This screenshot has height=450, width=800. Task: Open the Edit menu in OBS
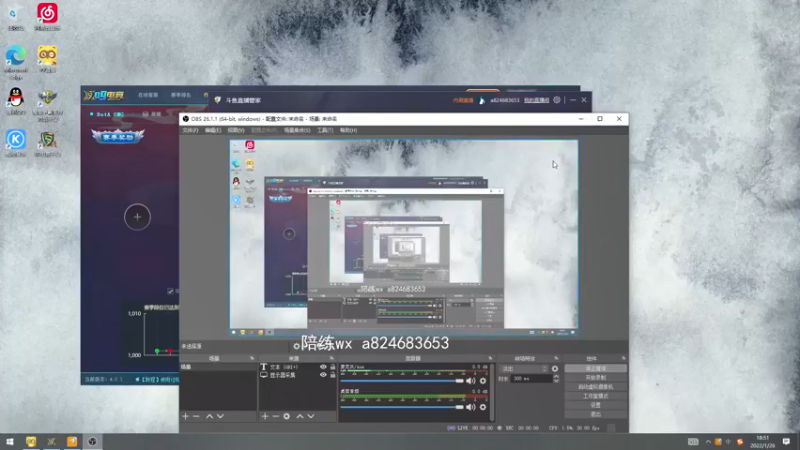pos(213,131)
